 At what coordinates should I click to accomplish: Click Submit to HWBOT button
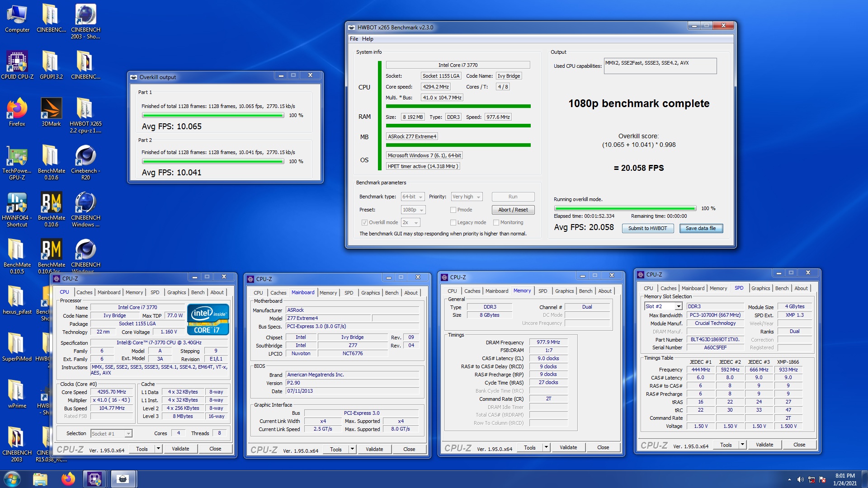pyautogui.click(x=647, y=228)
